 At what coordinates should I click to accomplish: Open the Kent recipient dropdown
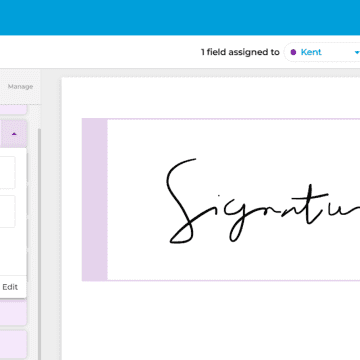point(322,52)
